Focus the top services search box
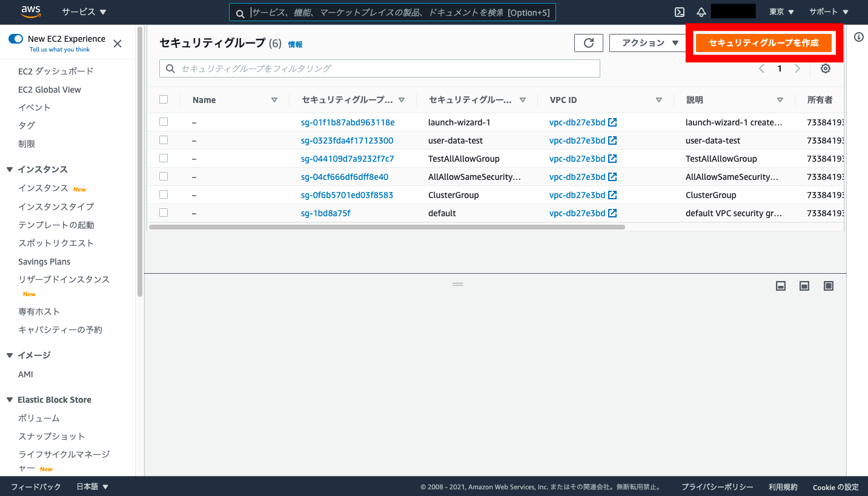The height and width of the screenshot is (496, 868). point(393,13)
